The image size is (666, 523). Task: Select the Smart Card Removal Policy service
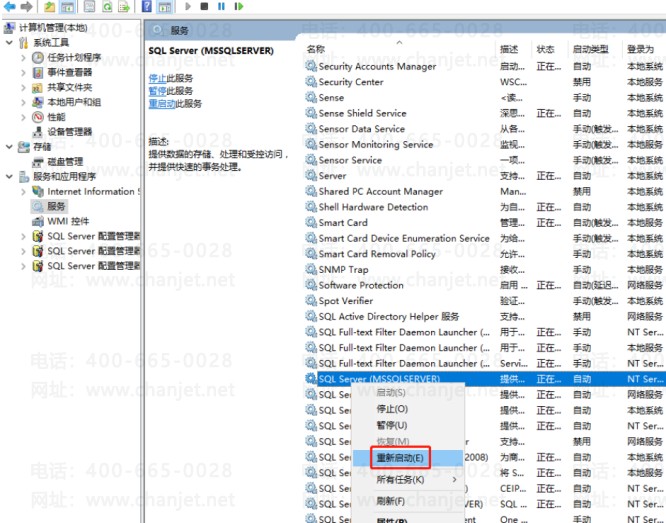click(377, 254)
